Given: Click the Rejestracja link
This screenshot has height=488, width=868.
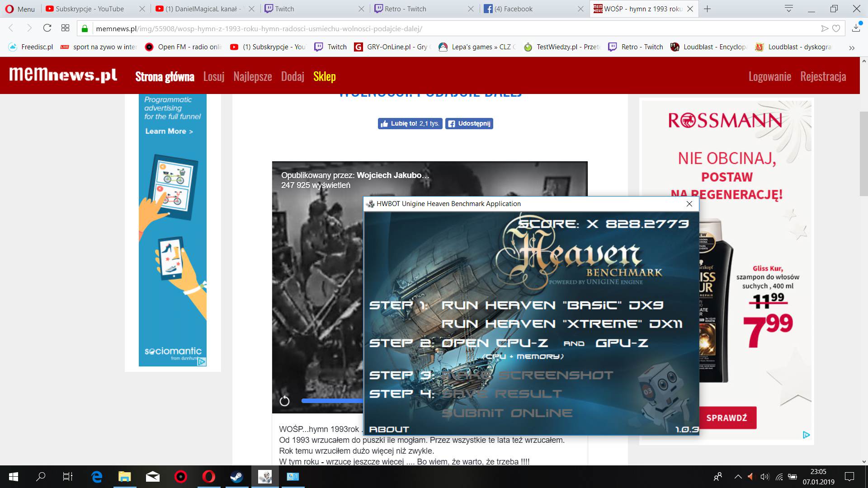Looking at the screenshot, I should (x=823, y=76).
